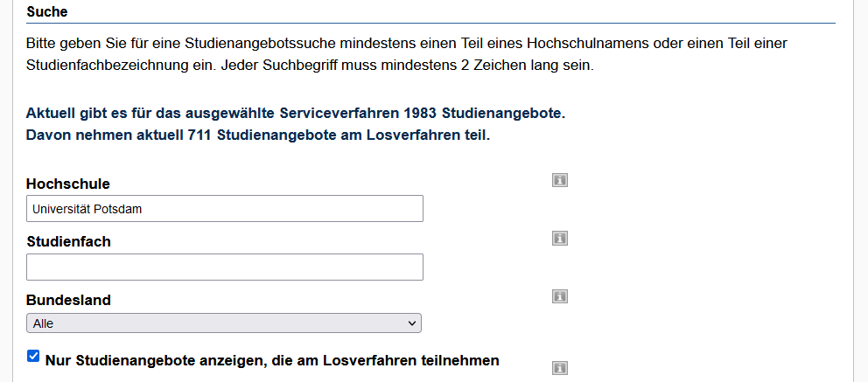Open the Bundesland dropdown

point(224,323)
